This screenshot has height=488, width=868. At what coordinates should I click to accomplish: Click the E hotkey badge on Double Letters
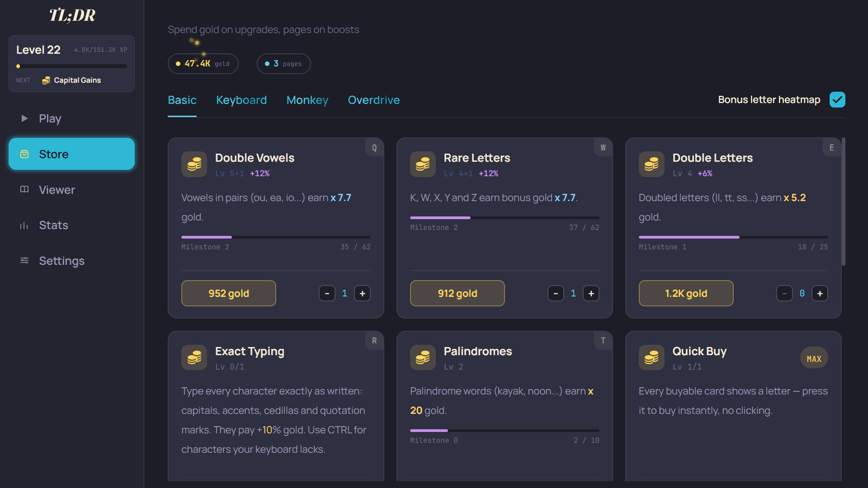point(832,148)
